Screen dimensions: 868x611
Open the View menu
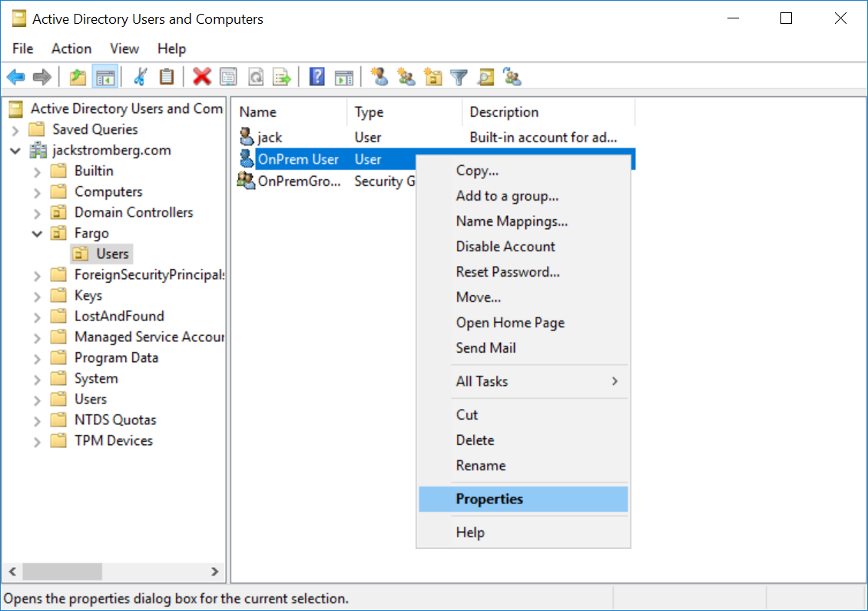tap(124, 48)
